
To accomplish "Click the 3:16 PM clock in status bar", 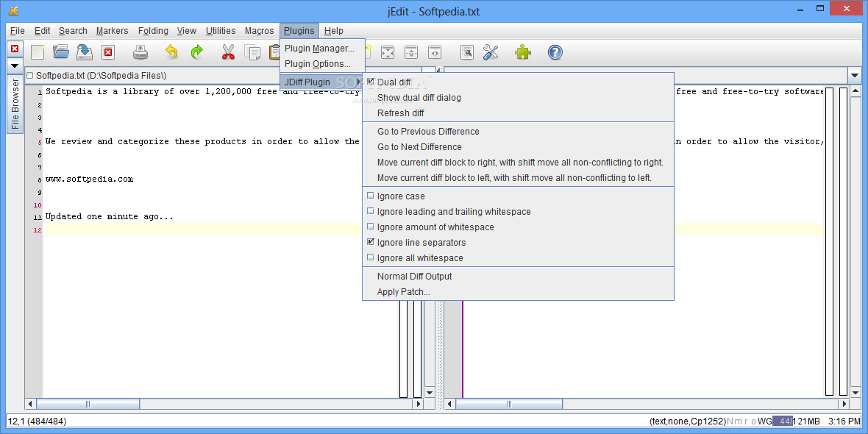I will click(x=844, y=421).
